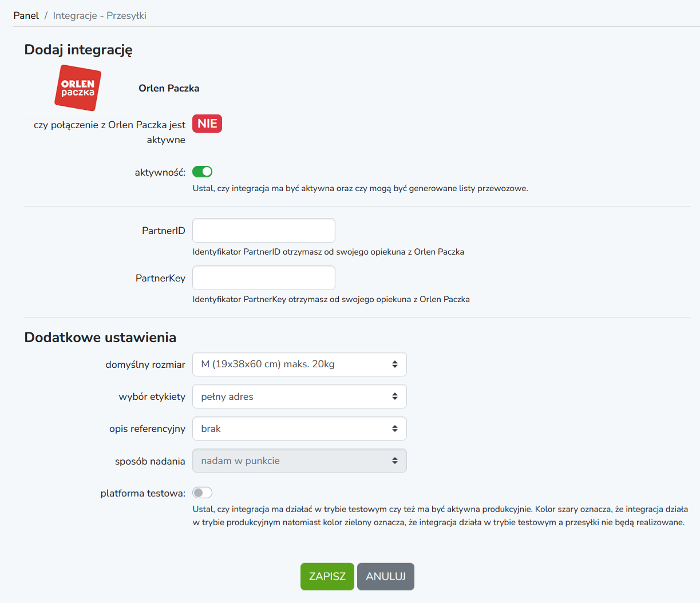Click the Dodatkowe ustawienia heading

100,338
